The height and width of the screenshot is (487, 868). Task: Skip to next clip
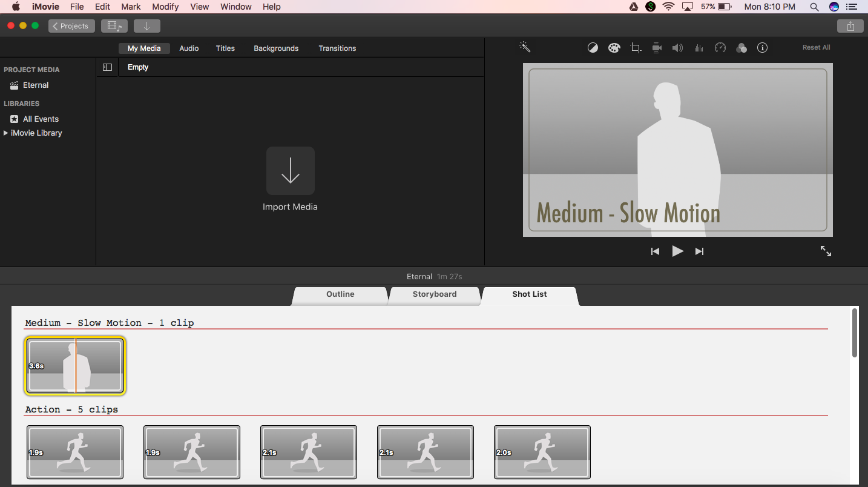point(699,251)
